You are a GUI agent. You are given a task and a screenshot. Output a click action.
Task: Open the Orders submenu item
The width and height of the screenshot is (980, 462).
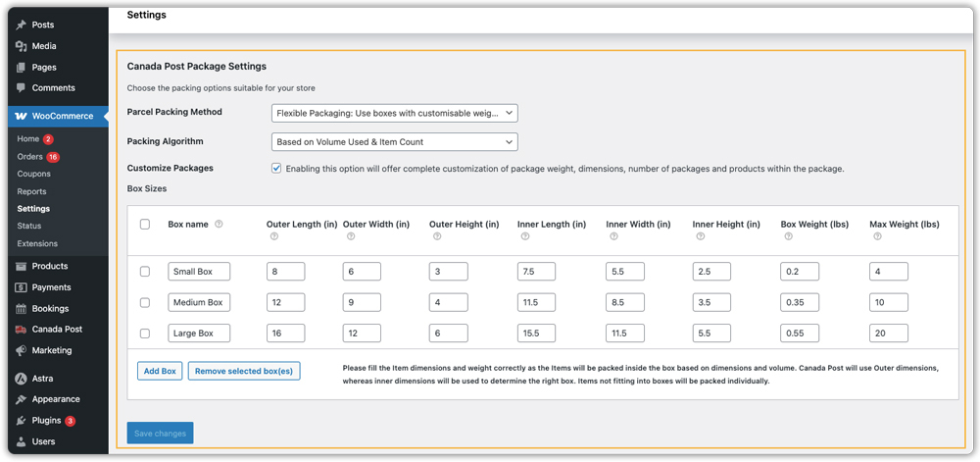[x=30, y=156]
